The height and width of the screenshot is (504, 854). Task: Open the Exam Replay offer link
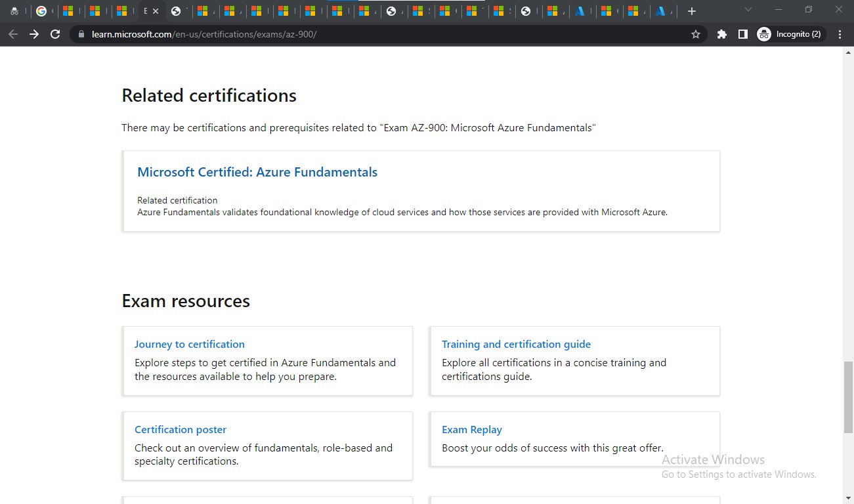point(471,429)
